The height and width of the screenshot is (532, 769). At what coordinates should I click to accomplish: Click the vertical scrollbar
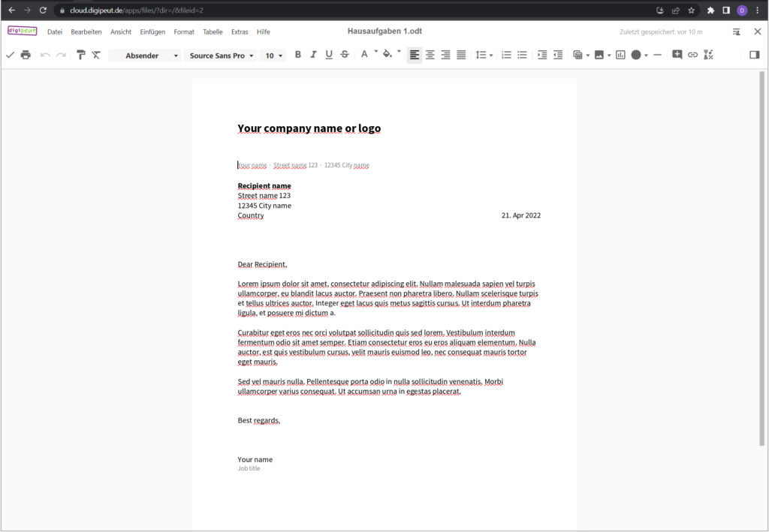point(761,259)
